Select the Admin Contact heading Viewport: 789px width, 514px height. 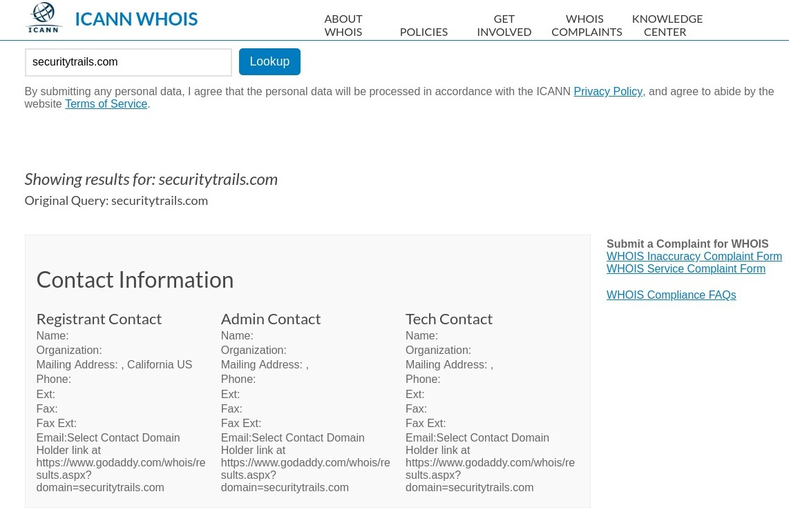point(271,319)
